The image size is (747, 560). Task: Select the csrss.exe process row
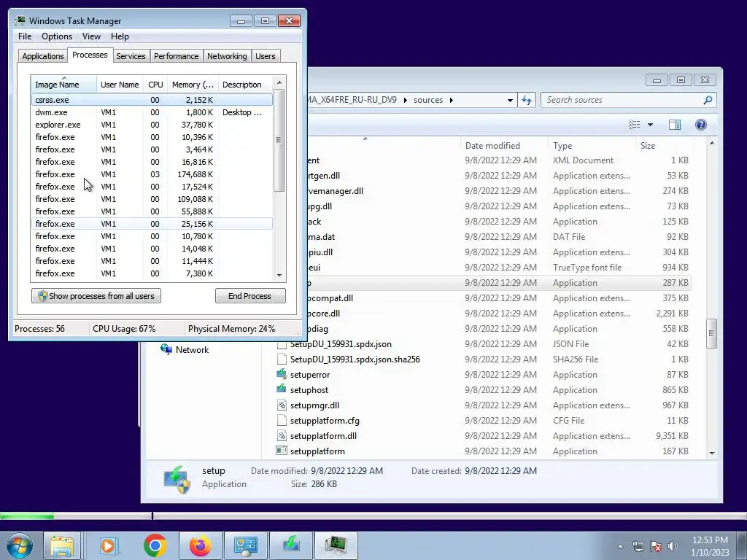152,100
